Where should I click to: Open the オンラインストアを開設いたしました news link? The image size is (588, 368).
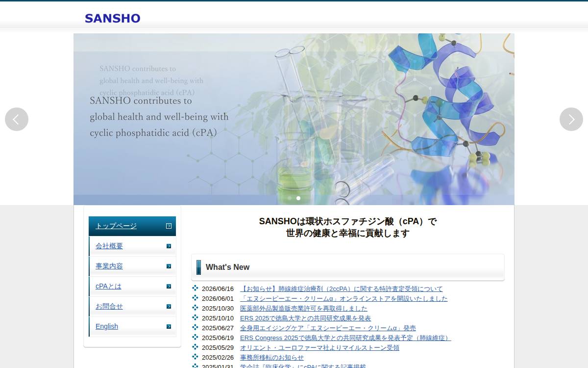point(344,299)
